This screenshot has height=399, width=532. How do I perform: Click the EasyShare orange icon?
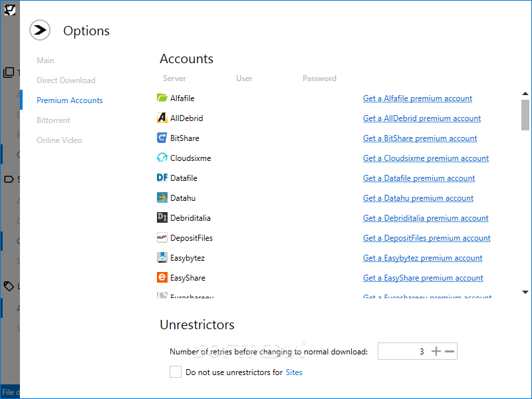[x=162, y=277]
